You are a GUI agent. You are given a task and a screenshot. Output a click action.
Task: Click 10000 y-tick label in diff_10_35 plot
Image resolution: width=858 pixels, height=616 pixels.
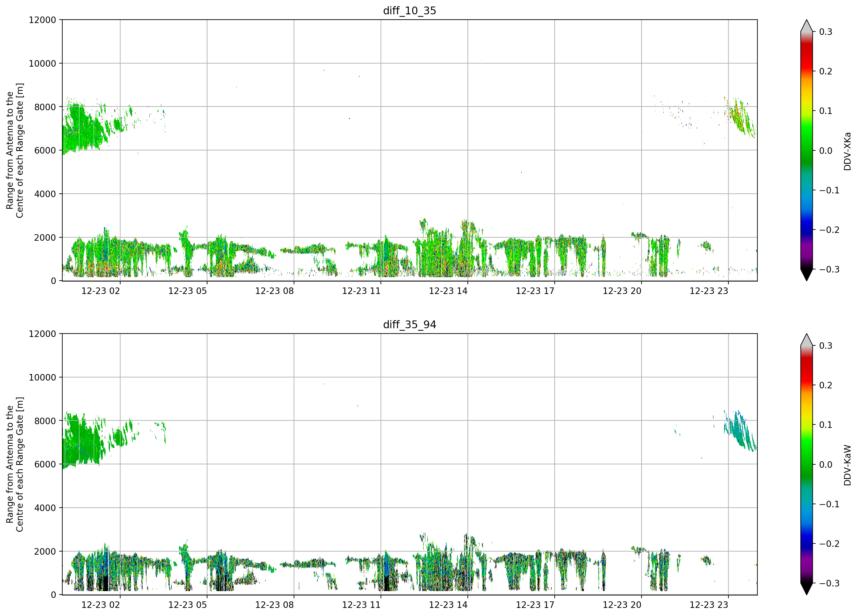tap(42, 64)
